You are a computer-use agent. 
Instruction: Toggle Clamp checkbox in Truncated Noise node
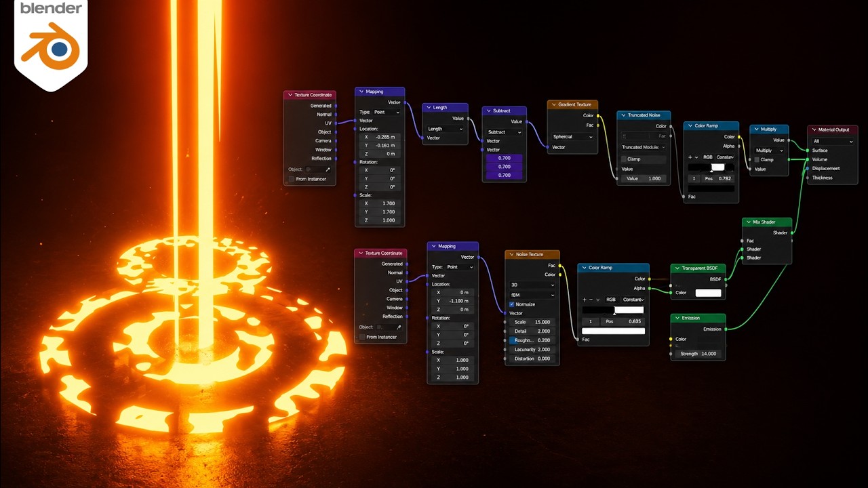(x=624, y=159)
